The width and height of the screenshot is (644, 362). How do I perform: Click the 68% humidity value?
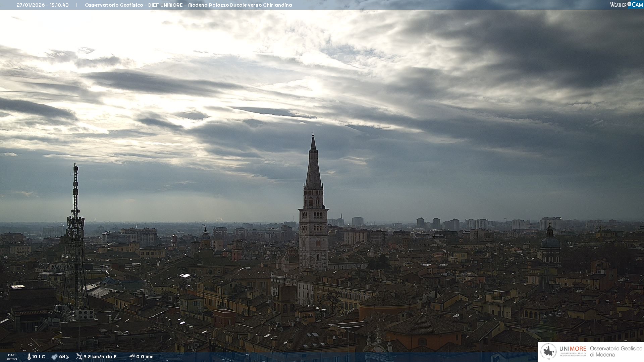tap(64, 357)
